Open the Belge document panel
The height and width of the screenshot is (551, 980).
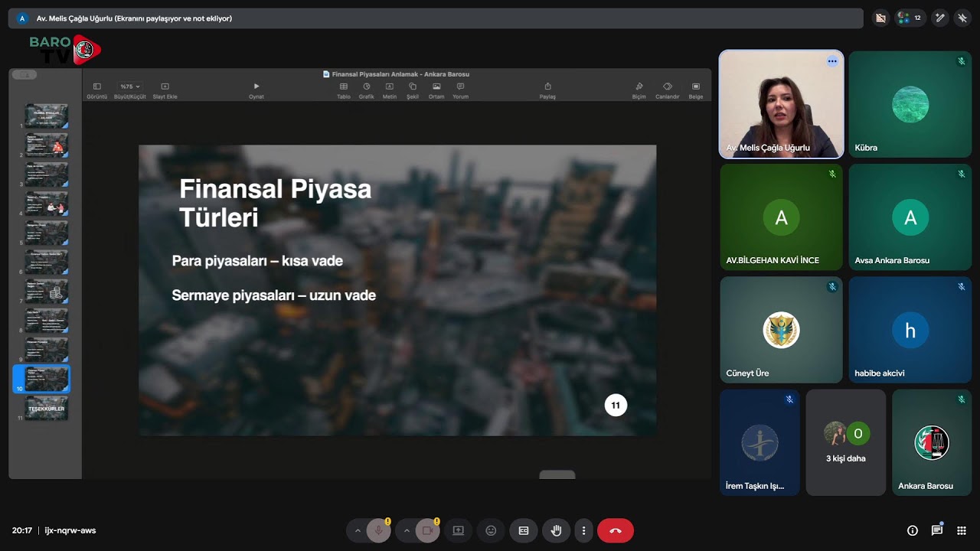pyautogui.click(x=696, y=90)
